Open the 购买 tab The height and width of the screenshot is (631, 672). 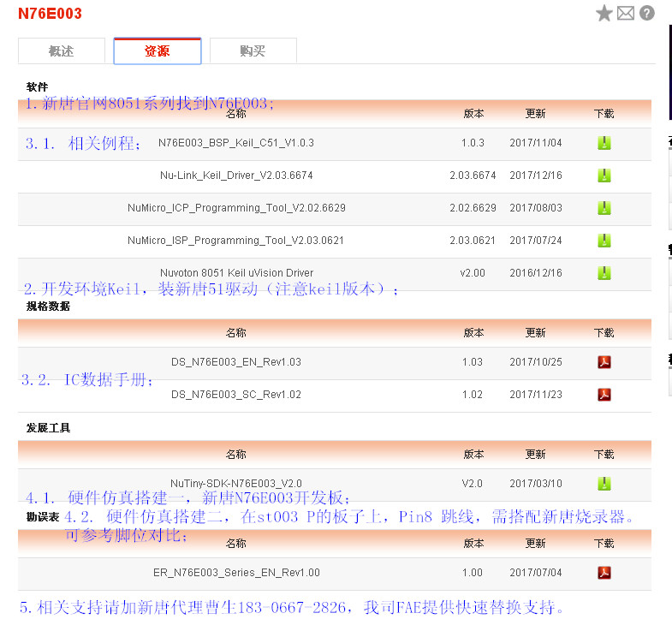253,51
